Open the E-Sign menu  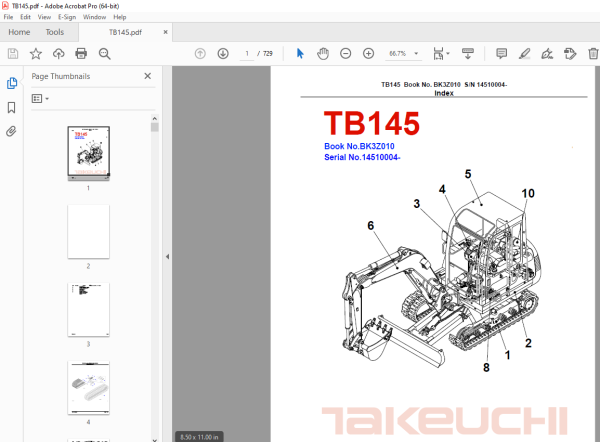click(x=67, y=17)
